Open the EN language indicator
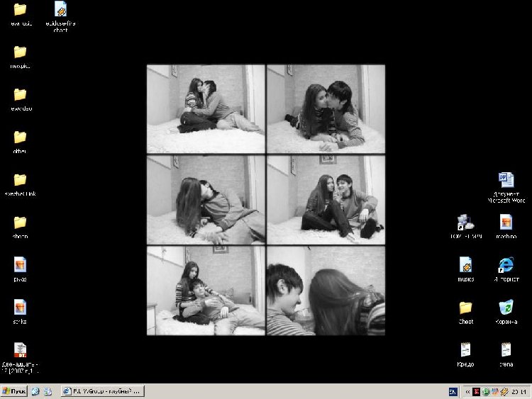The width and height of the screenshot is (532, 399). pyautogui.click(x=453, y=392)
